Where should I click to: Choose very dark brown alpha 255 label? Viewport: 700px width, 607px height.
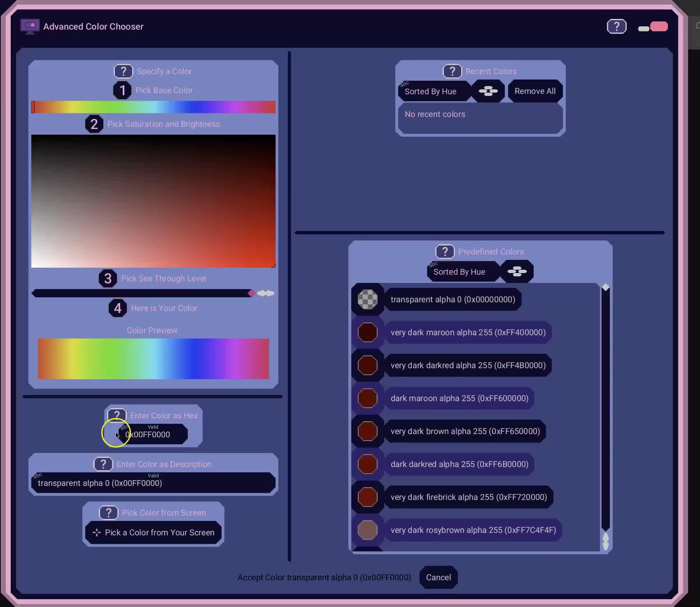tap(465, 431)
